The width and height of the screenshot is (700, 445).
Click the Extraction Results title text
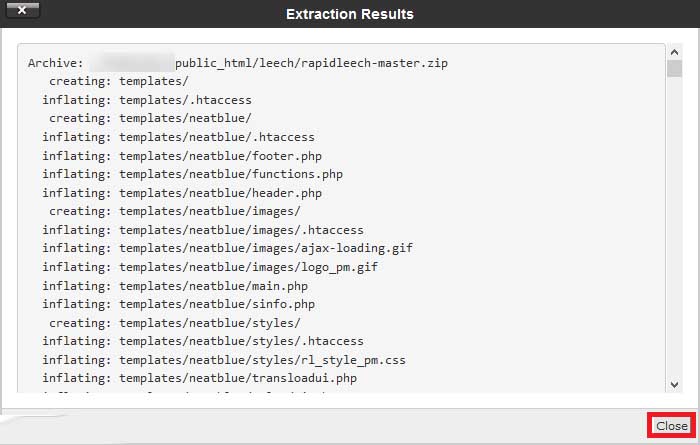point(350,14)
